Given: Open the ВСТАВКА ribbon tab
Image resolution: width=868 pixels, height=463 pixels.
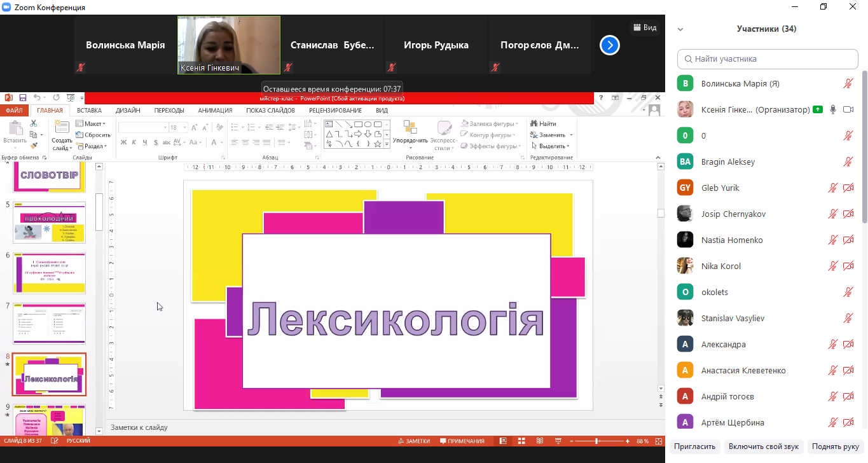Looking at the screenshot, I should [x=89, y=110].
